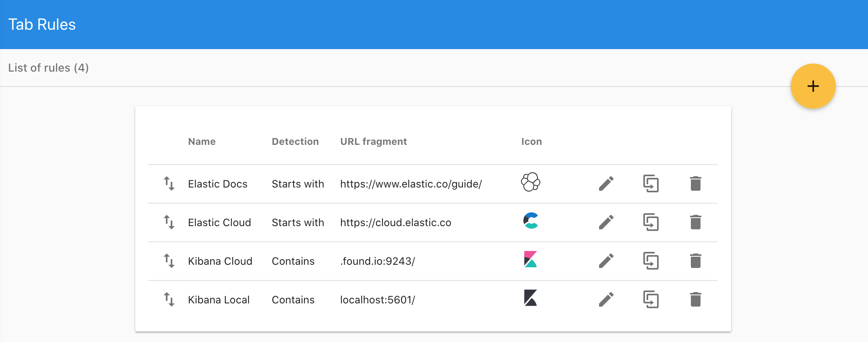This screenshot has width=868, height=342.
Task: Click the Tab Rules header title
Action: [x=42, y=25]
